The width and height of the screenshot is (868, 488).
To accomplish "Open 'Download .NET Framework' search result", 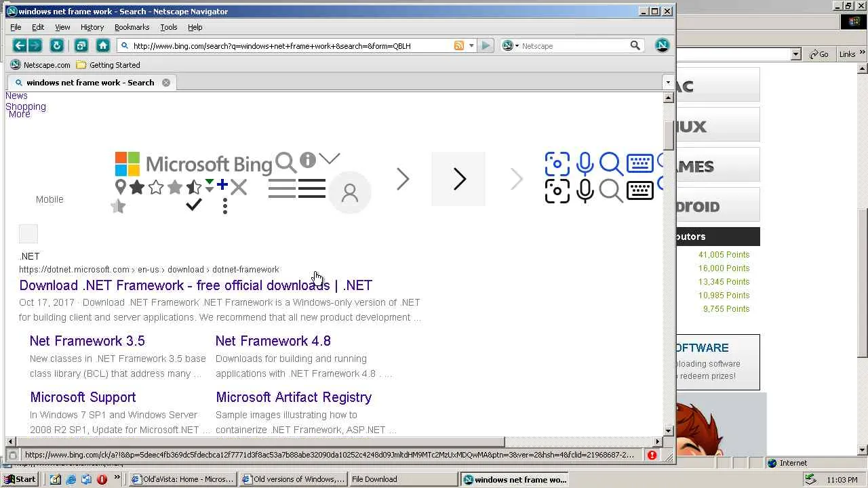I will click(x=195, y=285).
